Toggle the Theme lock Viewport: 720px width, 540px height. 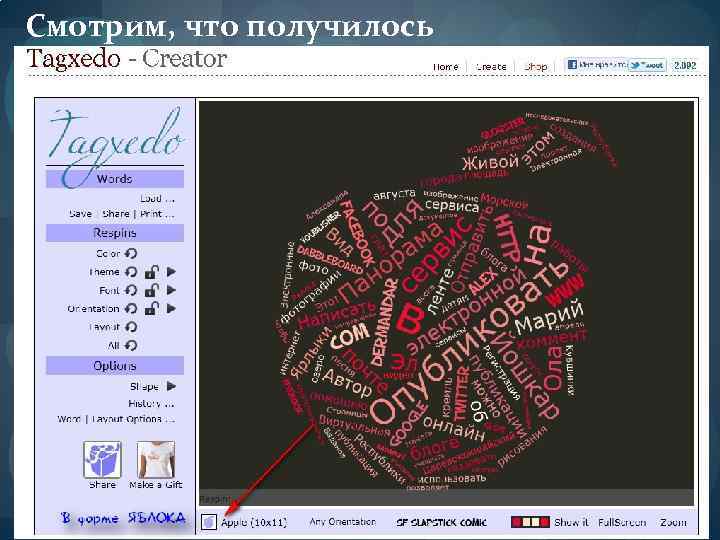pyautogui.click(x=152, y=272)
